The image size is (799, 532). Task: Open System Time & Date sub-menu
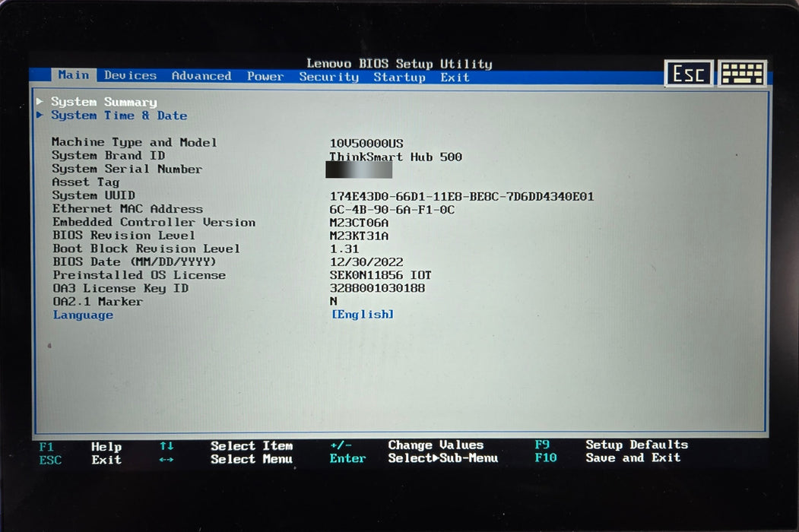pos(119,116)
